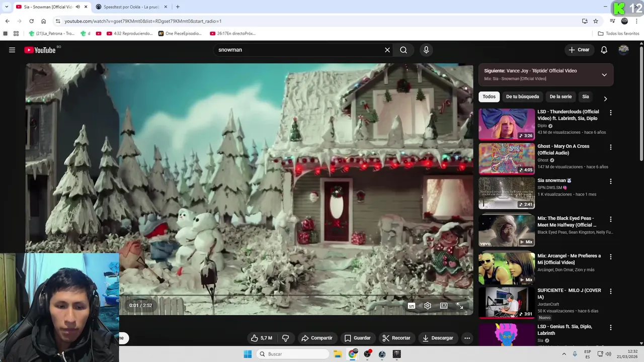Like the video with 5,7 M likes
The height and width of the screenshot is (362, 644).
click(x=261, y=338)
